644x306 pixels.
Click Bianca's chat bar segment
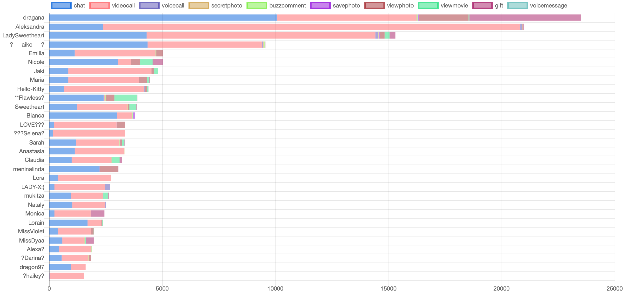coord(83,116)
